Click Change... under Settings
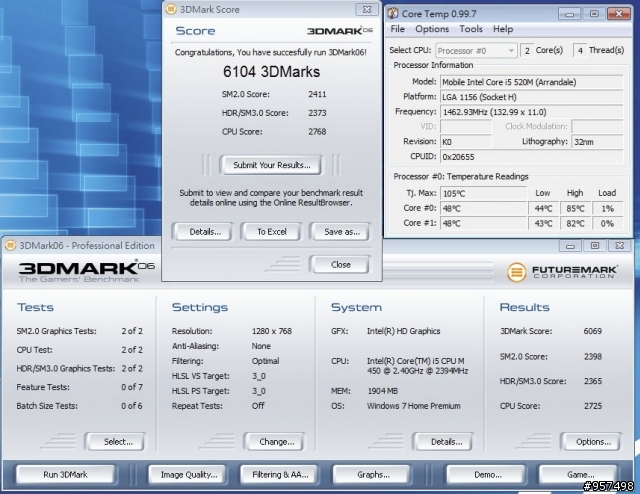640x494 pixels. click(x=274, y=442)
